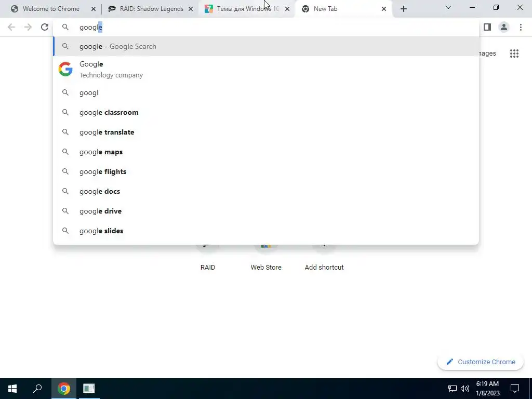Choose 'google maps' suggestion
Image resolution: width=532 pixels, height=399 pixels.
267,152
